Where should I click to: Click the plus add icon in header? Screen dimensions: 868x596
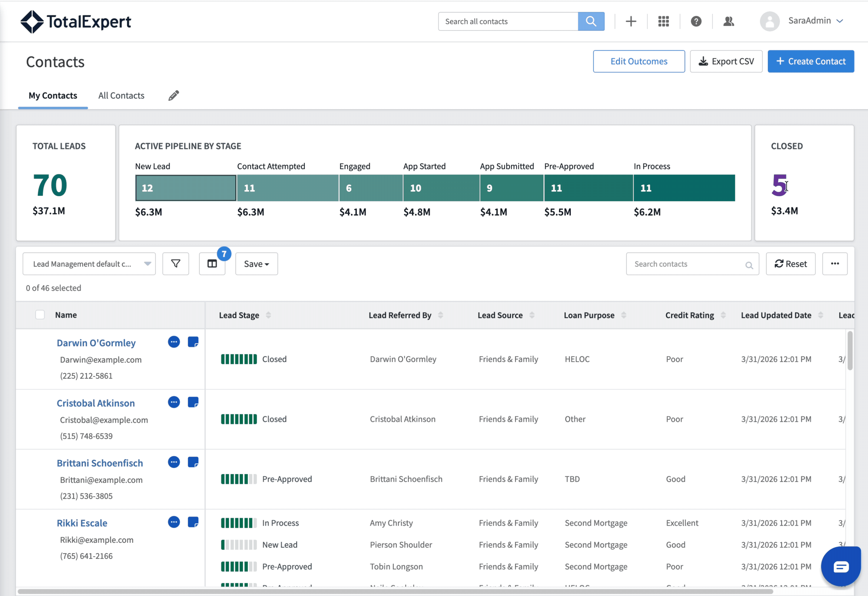pos(631,21)
